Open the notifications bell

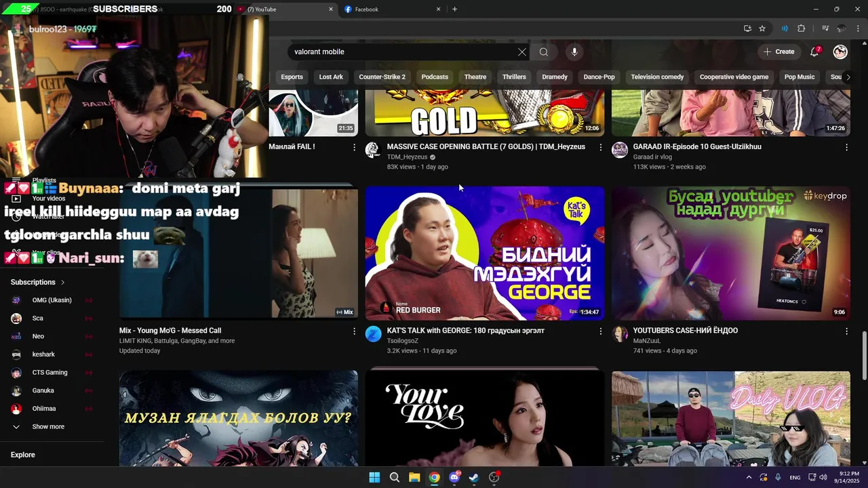(815, 52)
